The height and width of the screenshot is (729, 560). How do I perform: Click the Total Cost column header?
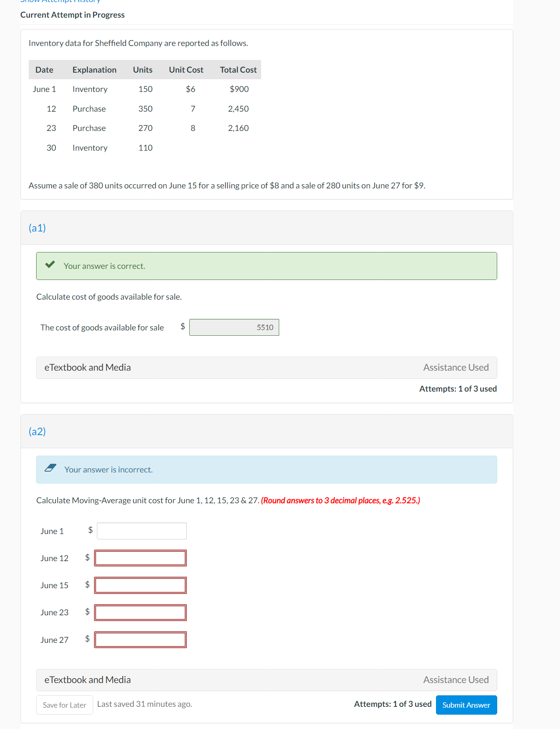tap(238, 70)
